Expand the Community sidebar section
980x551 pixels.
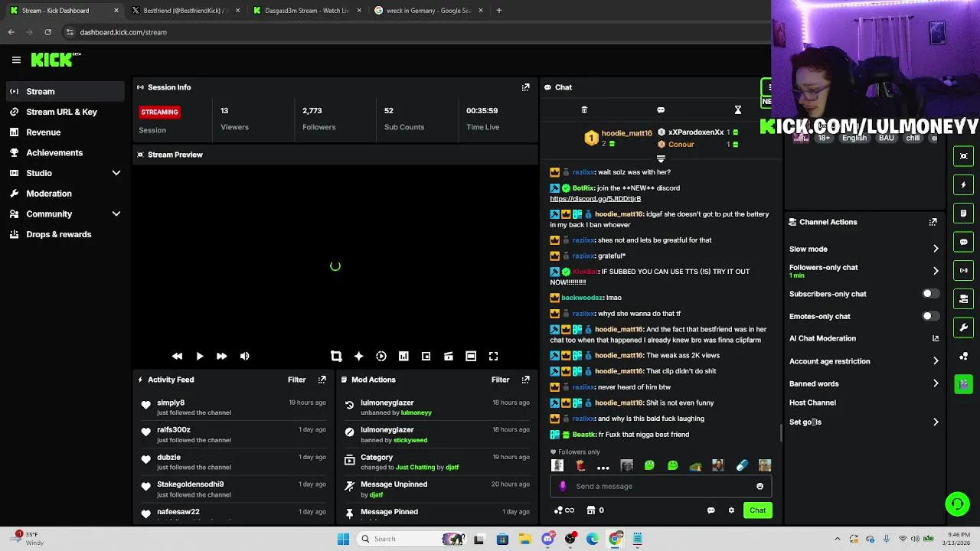point(116,214)
